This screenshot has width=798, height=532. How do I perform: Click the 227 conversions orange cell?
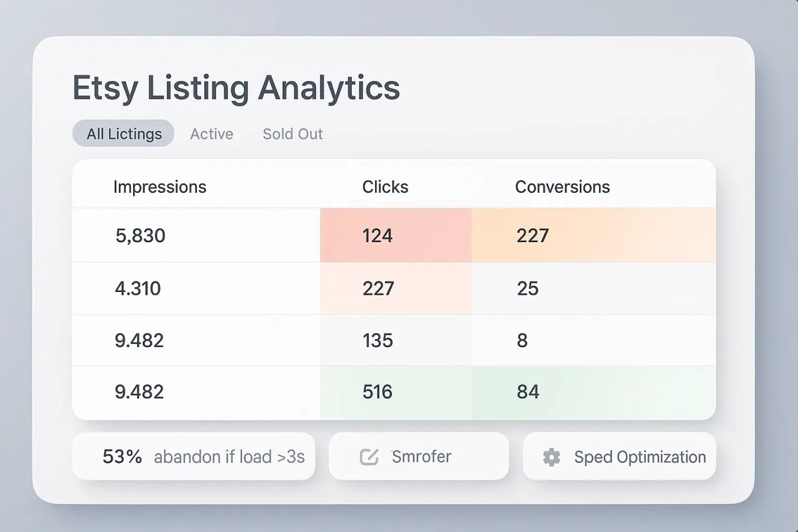[533, 235]
